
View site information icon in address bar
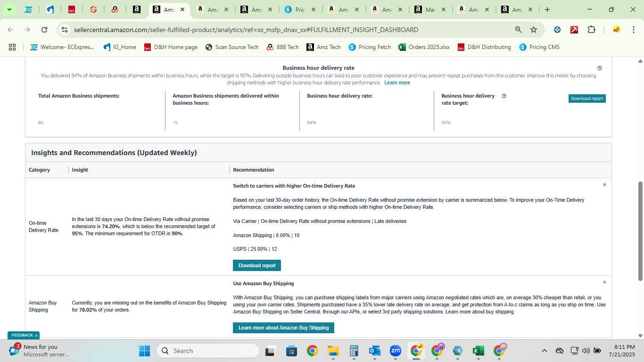click(65, 30)
